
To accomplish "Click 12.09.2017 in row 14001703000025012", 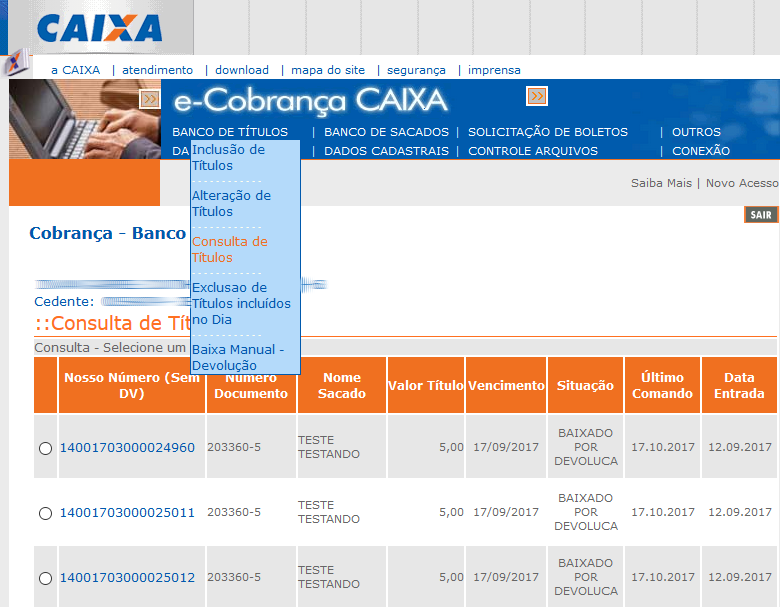I will (x=740, y=577).
